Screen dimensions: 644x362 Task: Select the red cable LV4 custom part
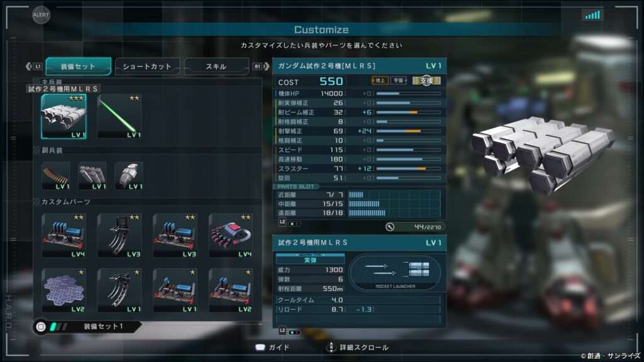click(231, 236)
